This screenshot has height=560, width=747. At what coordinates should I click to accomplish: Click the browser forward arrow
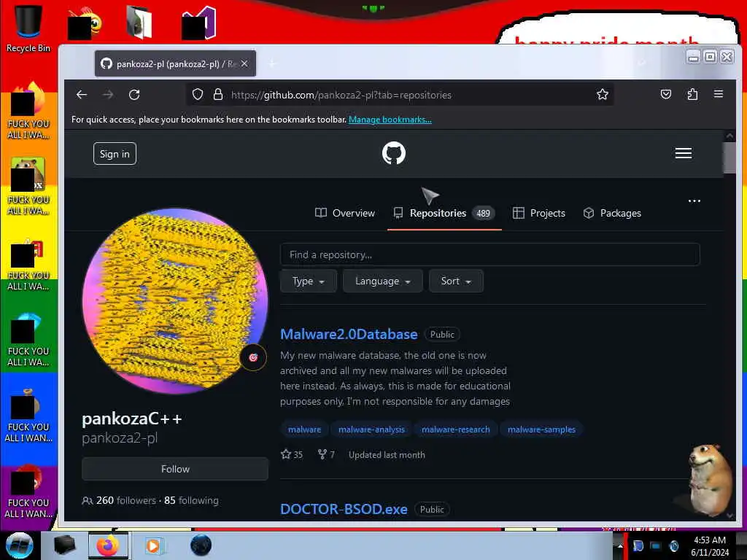pos(108,95)
